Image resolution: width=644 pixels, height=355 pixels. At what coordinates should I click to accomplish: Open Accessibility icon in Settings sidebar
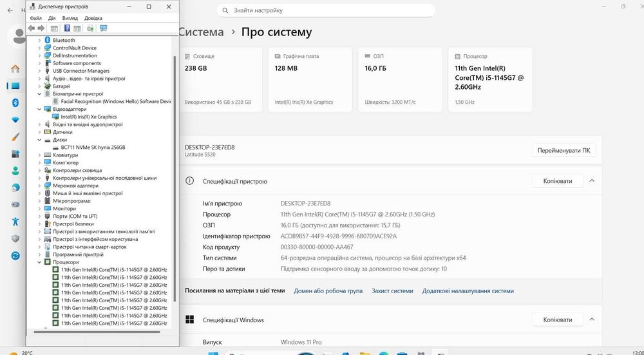point(15,222)
